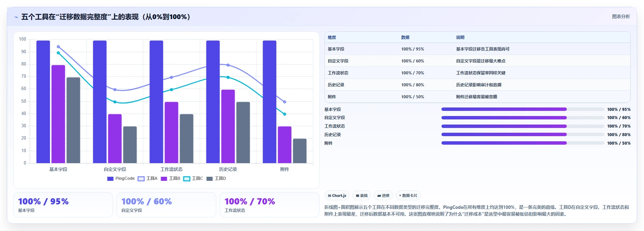Click the 工作流状态 progress bar
Image resolution: width=644 pixels, height=231 pixels.
(523, 126)
